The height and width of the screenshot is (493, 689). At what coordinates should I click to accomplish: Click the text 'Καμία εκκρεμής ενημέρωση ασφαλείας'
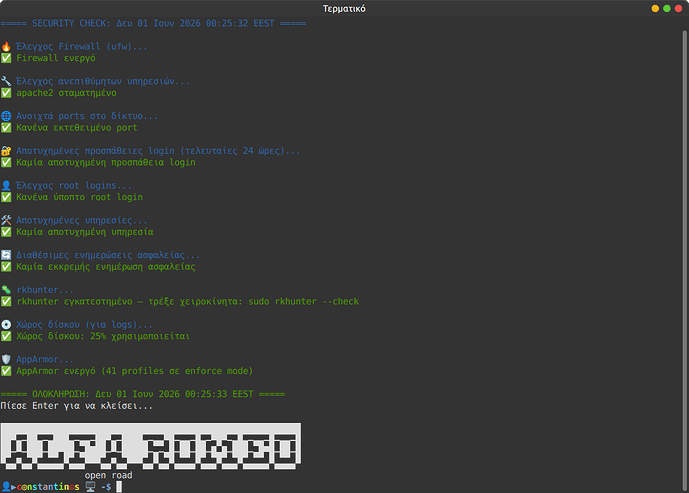click(x=106, y=266)
